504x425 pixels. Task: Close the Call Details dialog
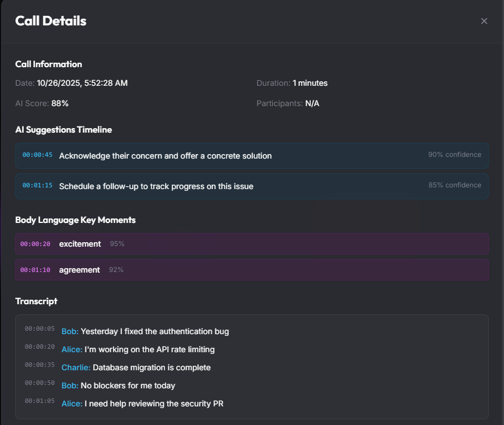click(x=484, y=21)
